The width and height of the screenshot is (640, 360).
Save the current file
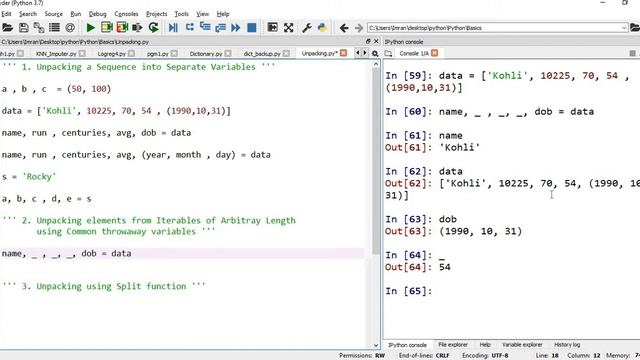tap(24, 28)
